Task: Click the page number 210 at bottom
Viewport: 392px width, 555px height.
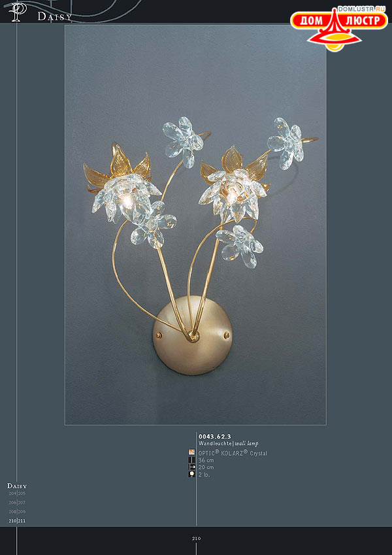Action: pos(197,539)
